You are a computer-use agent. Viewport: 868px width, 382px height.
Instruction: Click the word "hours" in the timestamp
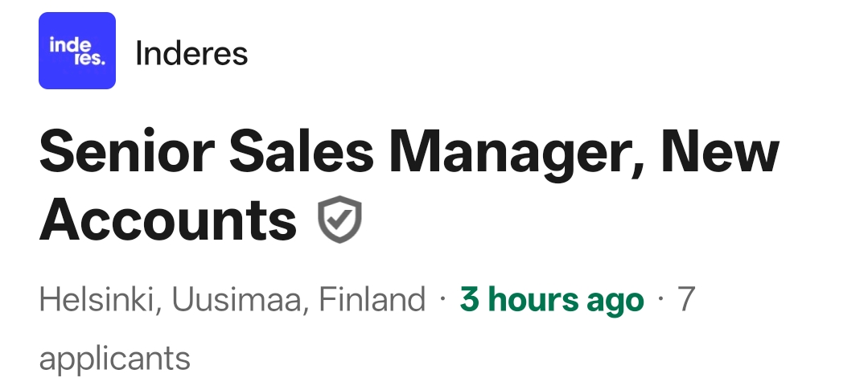pyautogui.click(x=533, y=300)
